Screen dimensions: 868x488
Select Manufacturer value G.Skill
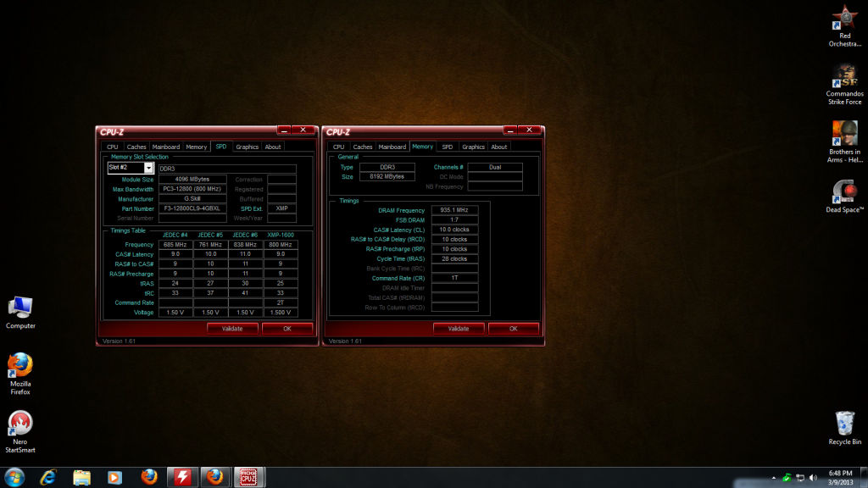192,198
